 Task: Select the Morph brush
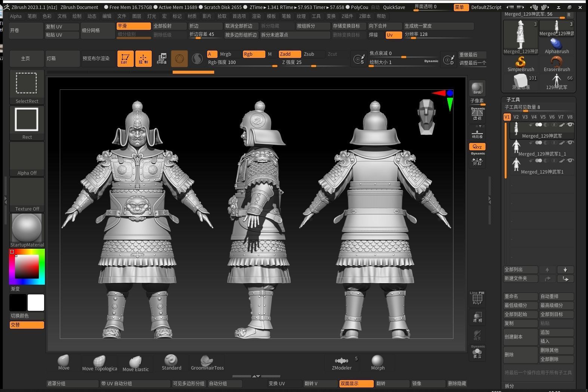[x=378, y=363]
